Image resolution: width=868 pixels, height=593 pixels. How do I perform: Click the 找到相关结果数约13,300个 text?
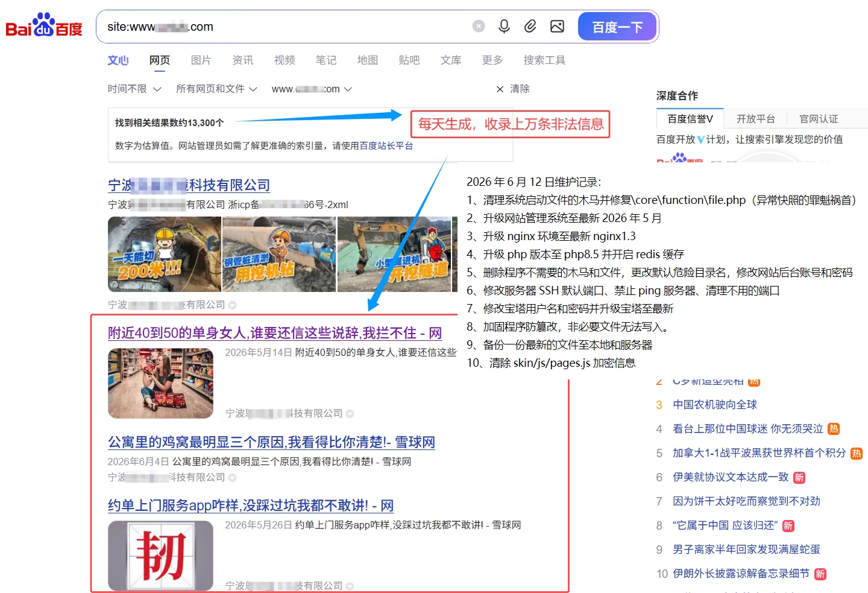(169, 123)
